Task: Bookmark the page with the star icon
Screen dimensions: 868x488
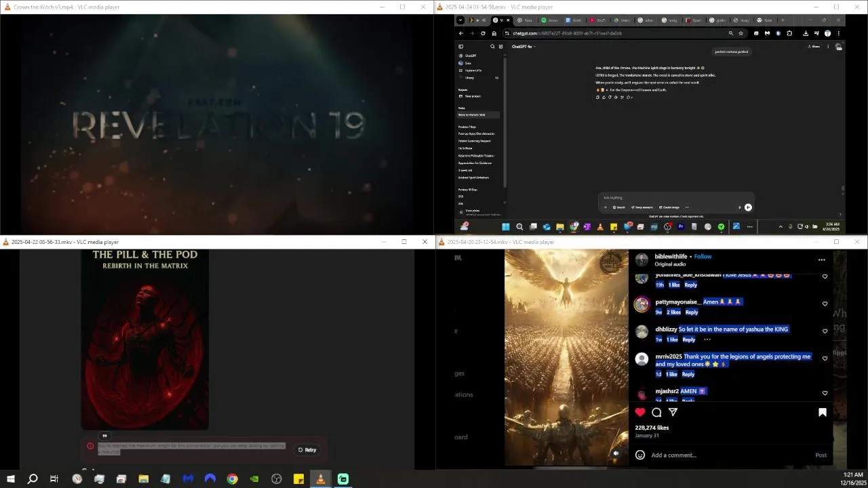Action: pyautogui.click(x=741, y=33)
